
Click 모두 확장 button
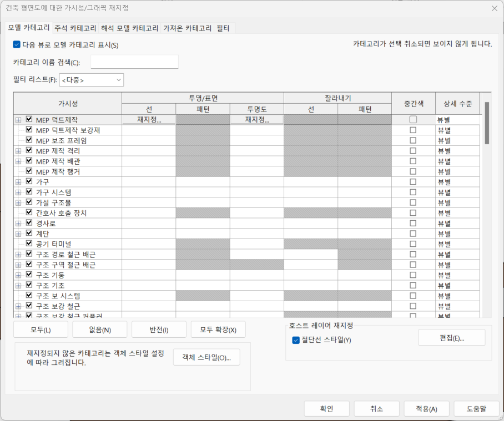(218, 329)
